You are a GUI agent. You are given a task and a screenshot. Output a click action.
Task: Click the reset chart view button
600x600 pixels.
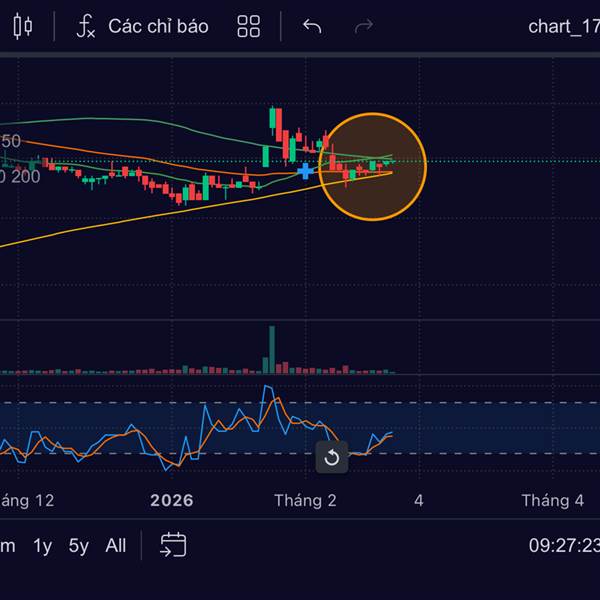pos(332,457)
